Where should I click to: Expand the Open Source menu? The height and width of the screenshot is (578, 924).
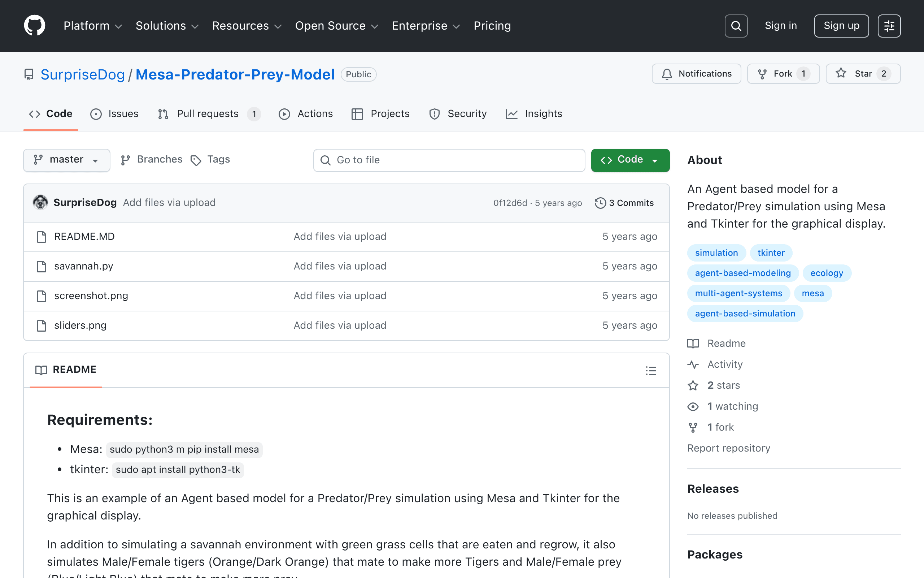337,26
